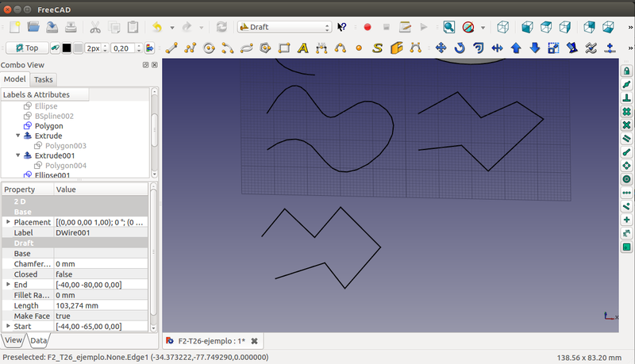Image resolution: width=635 pixels, height=364 pixels.
Task: Select the Draft Rectangle tool
Action: click(x=284, y=48)
